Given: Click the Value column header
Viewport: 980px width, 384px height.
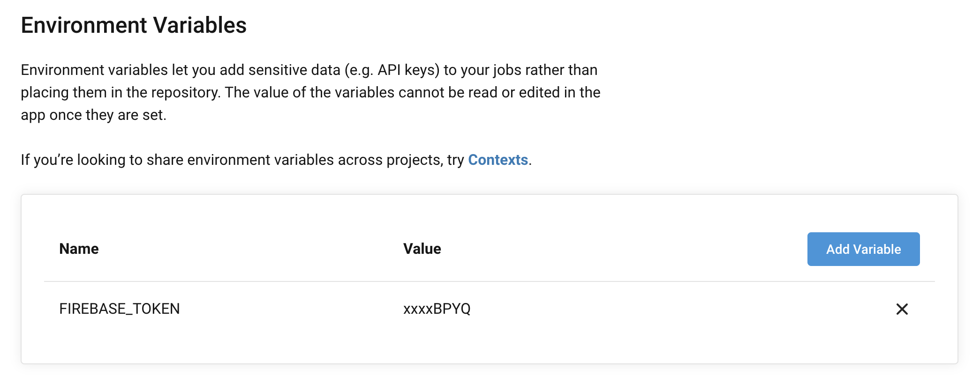Looking at the screenshot, I should (422, 249).
